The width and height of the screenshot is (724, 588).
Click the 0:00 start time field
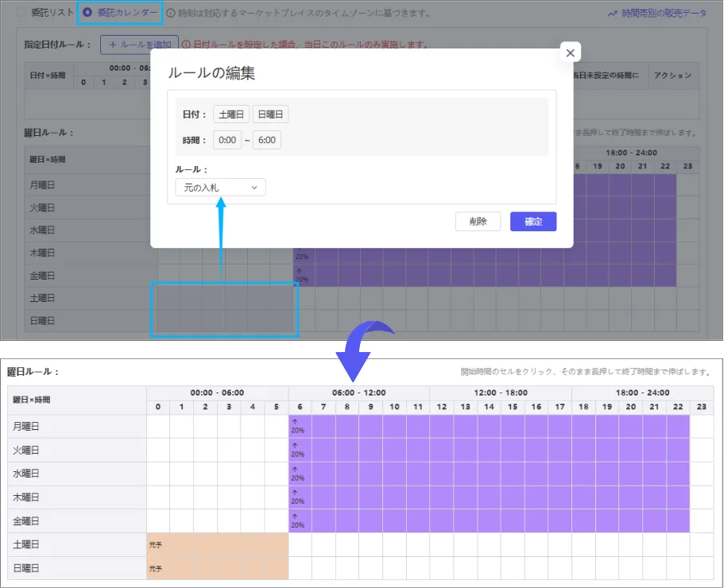[x=227, y=140]
